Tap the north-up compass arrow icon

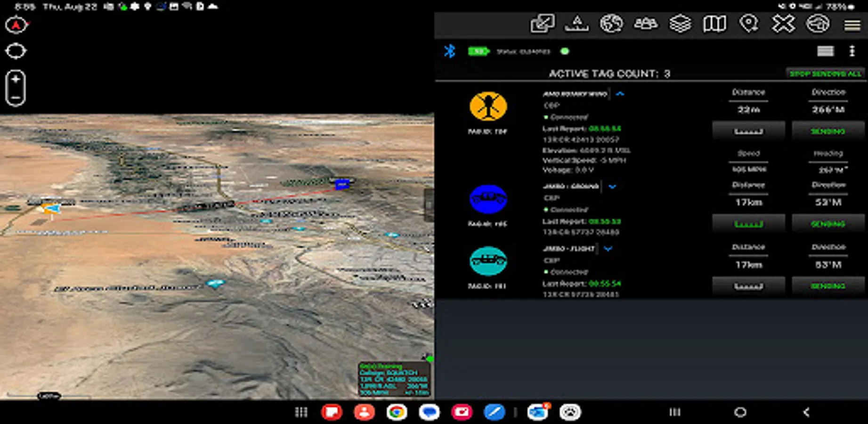tap(16, 24)
